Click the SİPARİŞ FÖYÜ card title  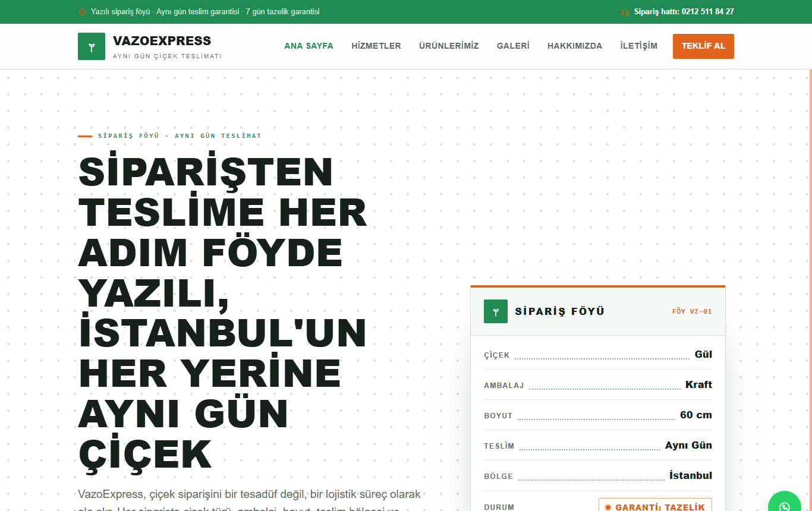point(559,311)
